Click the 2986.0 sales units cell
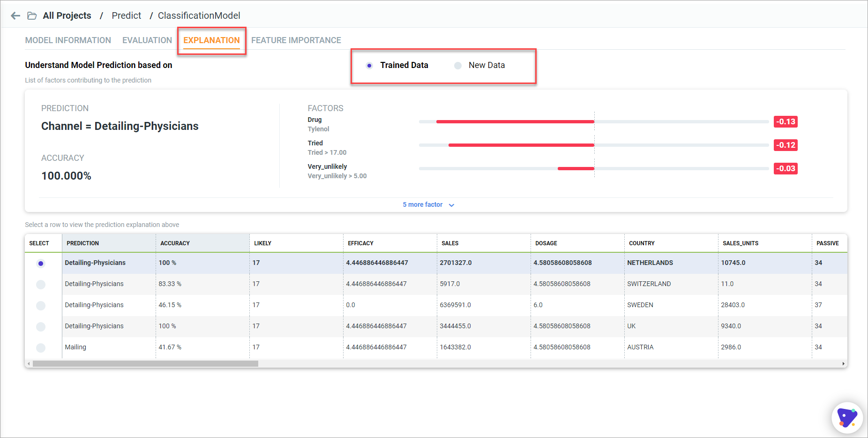Screen dimensions: 868x438 click(765, 347)
